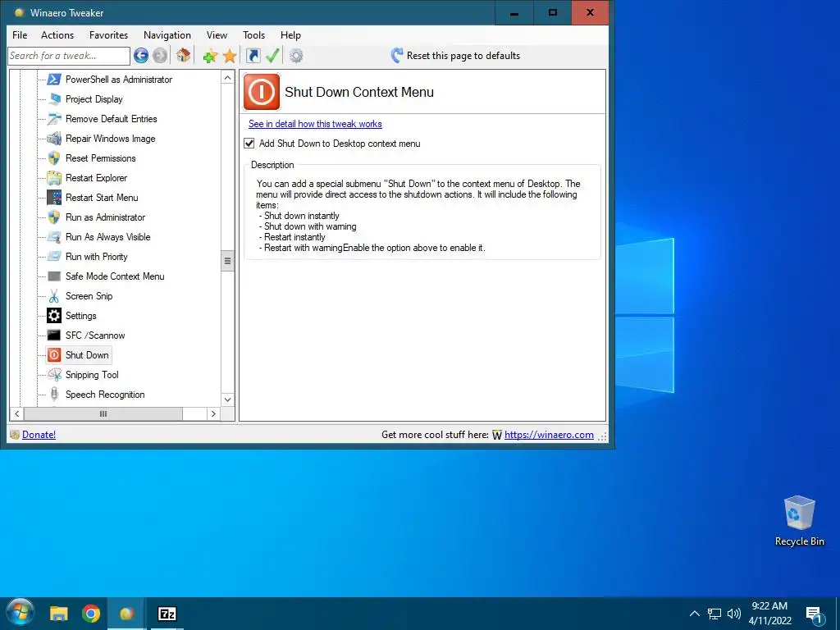Click horizontal scrollbar right arrow
The height and width of the screenshot is (630, 840).
coord(213,413)
